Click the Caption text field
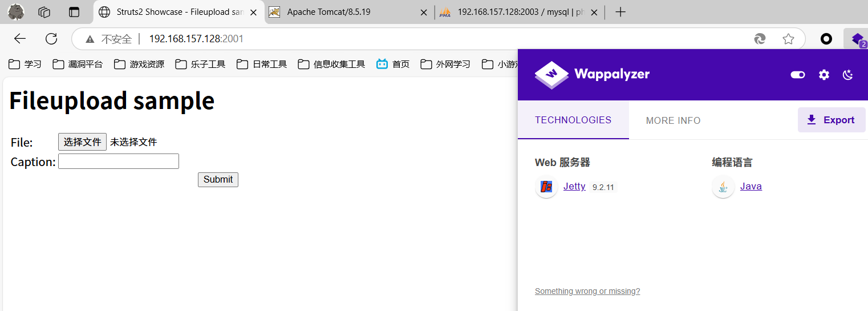Image resolution: width=868 pixels, height=311 pixels. 119,161
